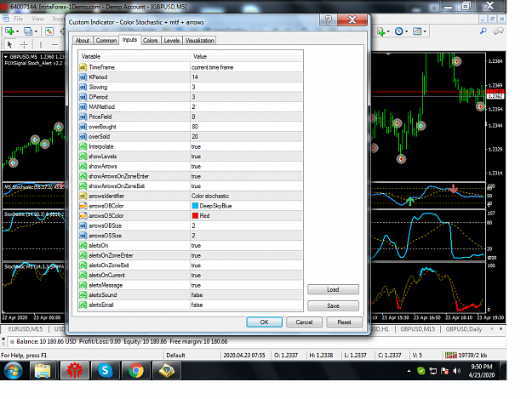The width and height of the screenshot is (532, 399).
Task: Open dropdown arrow next to periods clock
Action: coord(406,31)
